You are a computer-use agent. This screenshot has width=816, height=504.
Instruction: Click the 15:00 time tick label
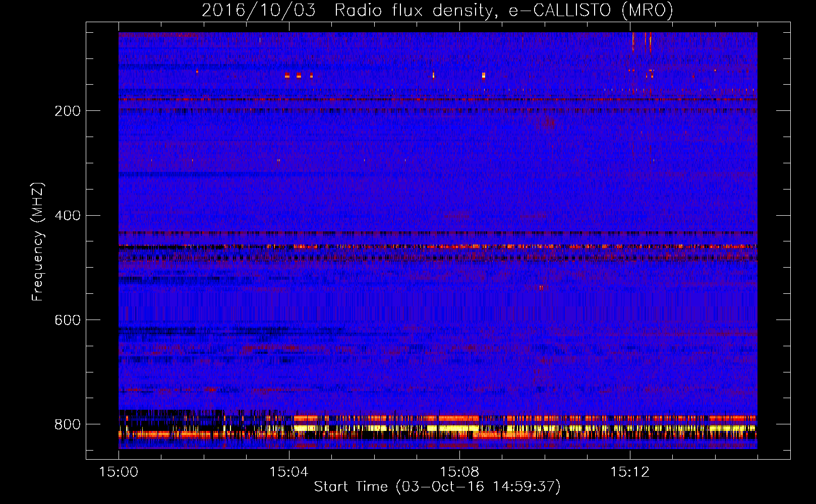119,472
